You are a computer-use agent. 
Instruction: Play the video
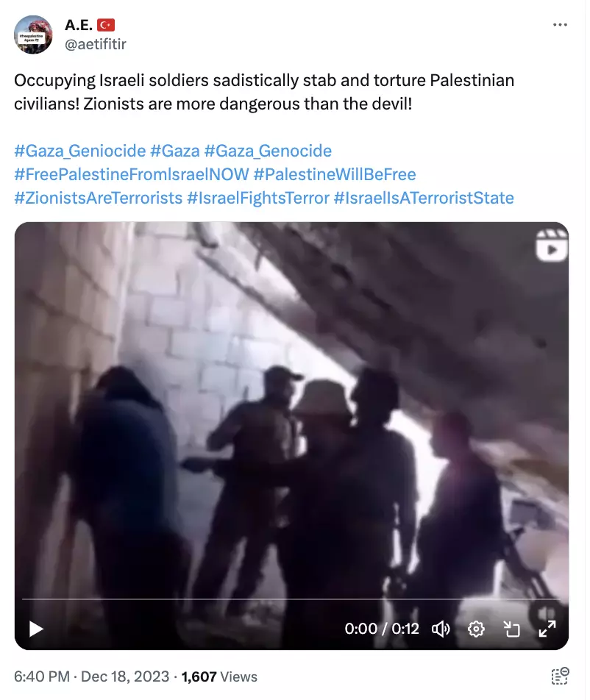(x=36, y=629)
